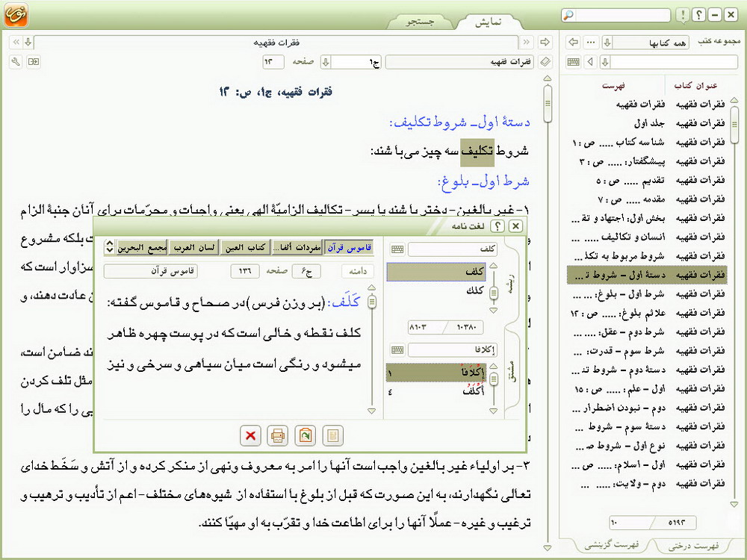Open the volume ج۱ dropdown arrow
Viewport: 747px width, 560px height.
click(326, 62)
